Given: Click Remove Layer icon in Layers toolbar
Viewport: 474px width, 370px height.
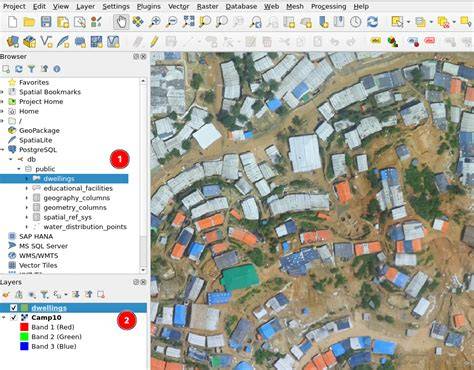Looking at the screenshot, I should (x=101, y=295).
